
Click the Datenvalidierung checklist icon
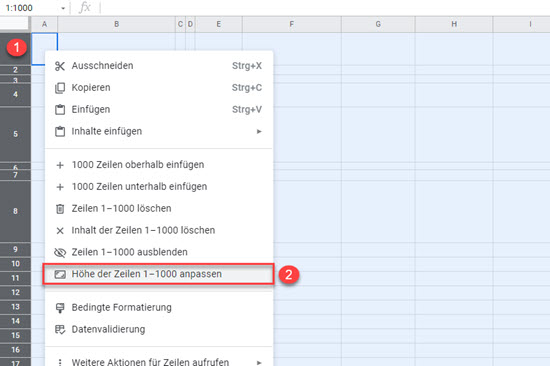60,330
